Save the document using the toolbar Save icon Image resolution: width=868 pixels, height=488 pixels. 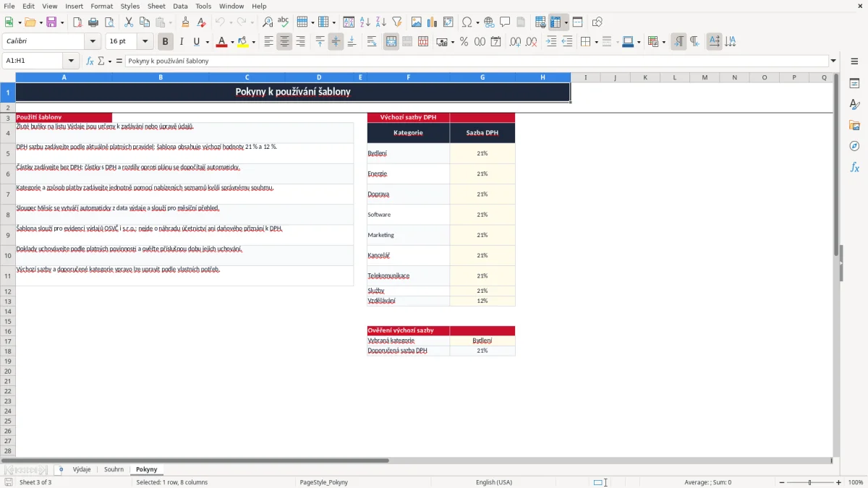tap(51, 22)
